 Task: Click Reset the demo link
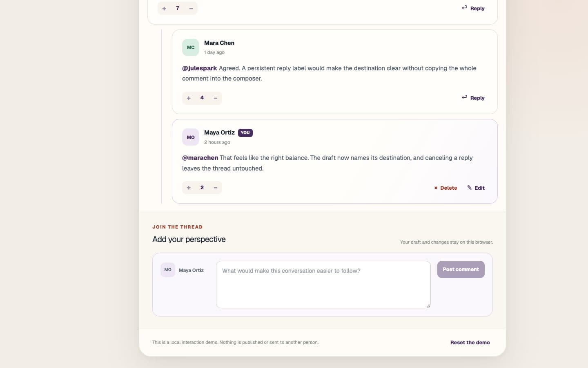[470, 343]
